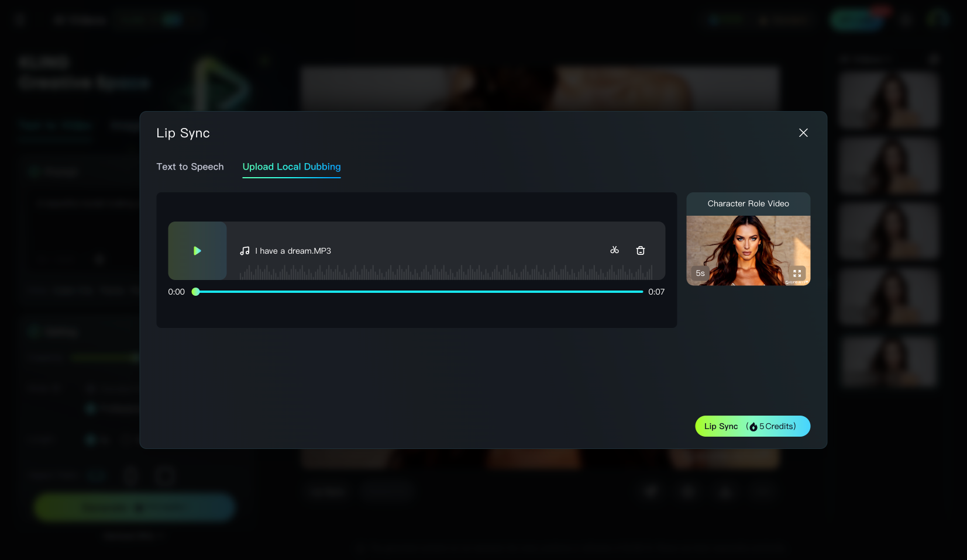
Task: Close the Lip Sync dialog
Action: pyautogui.click(x=803, y=133)
